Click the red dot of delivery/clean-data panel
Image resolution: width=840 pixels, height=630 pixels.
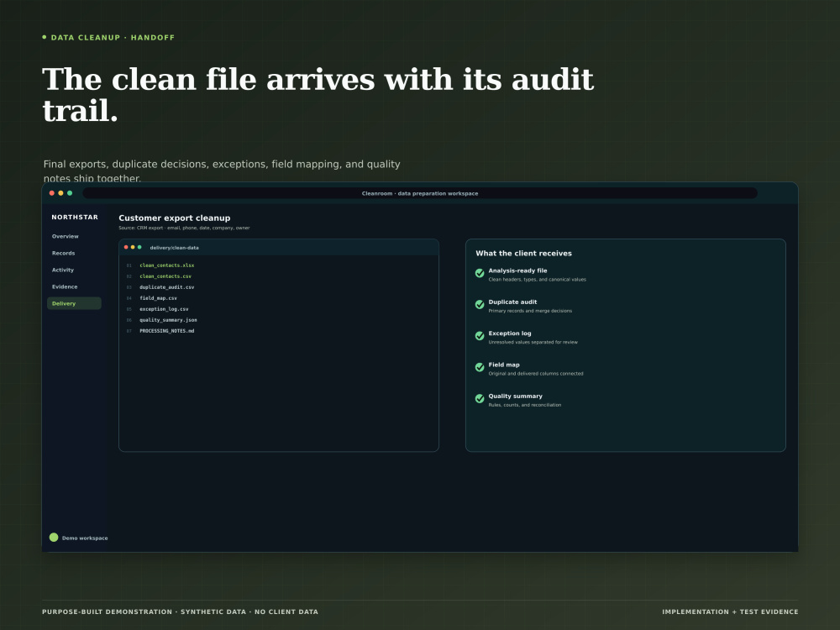click(x=126, y=247)
